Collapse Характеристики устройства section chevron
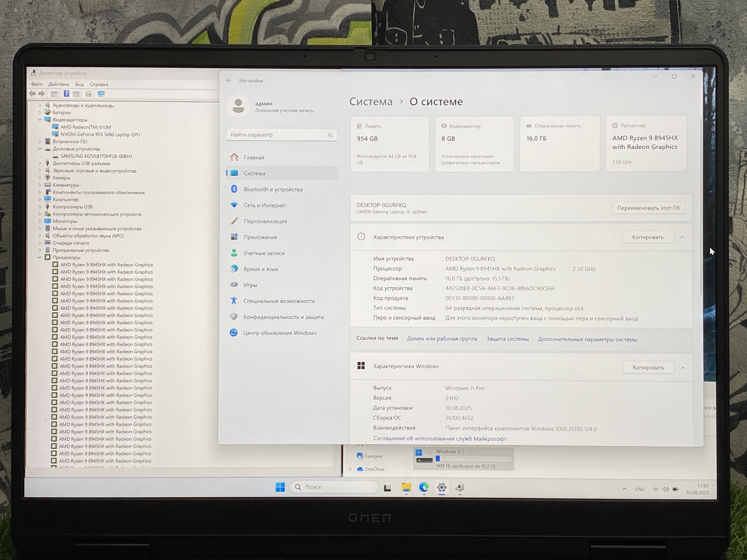 coord(682,237)
